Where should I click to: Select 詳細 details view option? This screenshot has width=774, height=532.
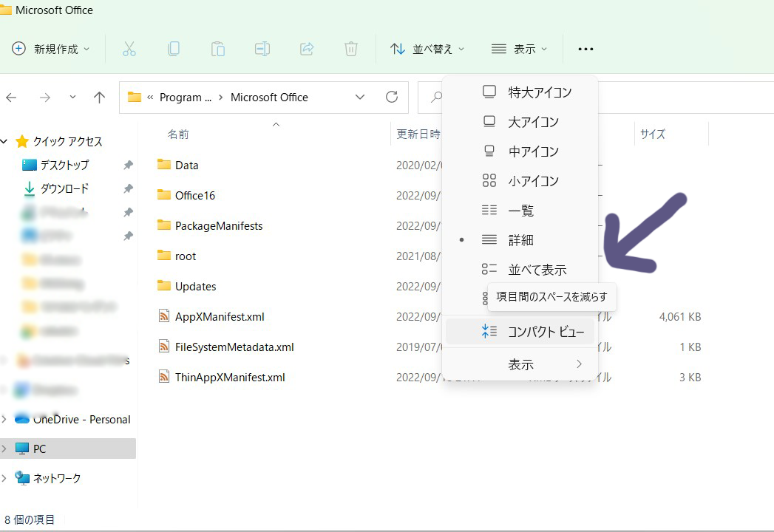click(520, 240)
